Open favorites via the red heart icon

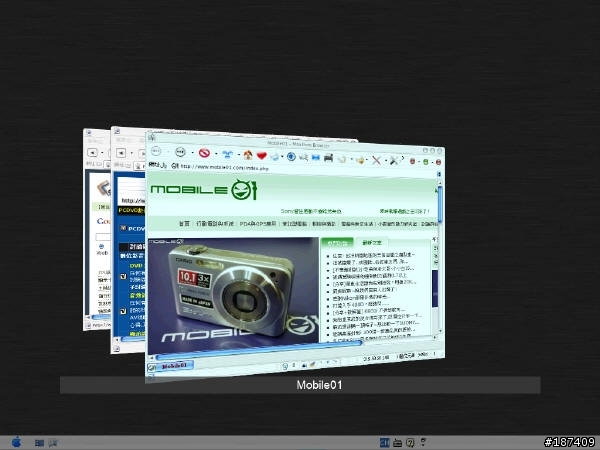coord(262,155)
